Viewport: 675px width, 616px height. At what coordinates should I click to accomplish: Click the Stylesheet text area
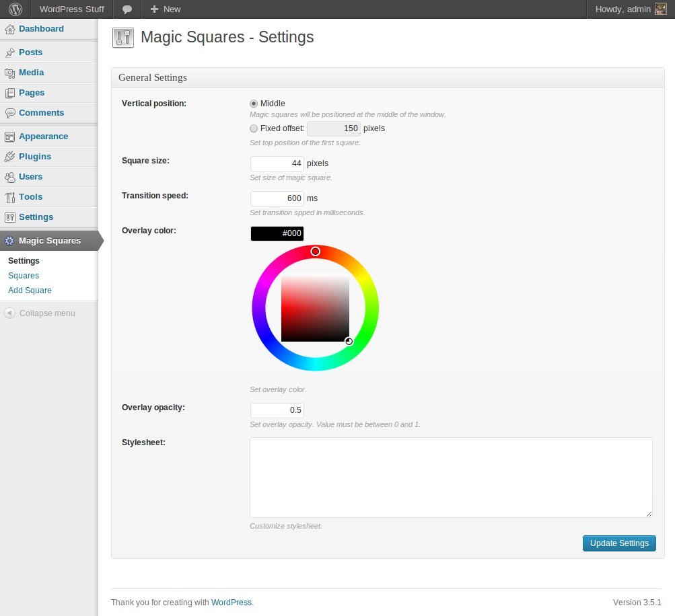[x=450, y=477]
